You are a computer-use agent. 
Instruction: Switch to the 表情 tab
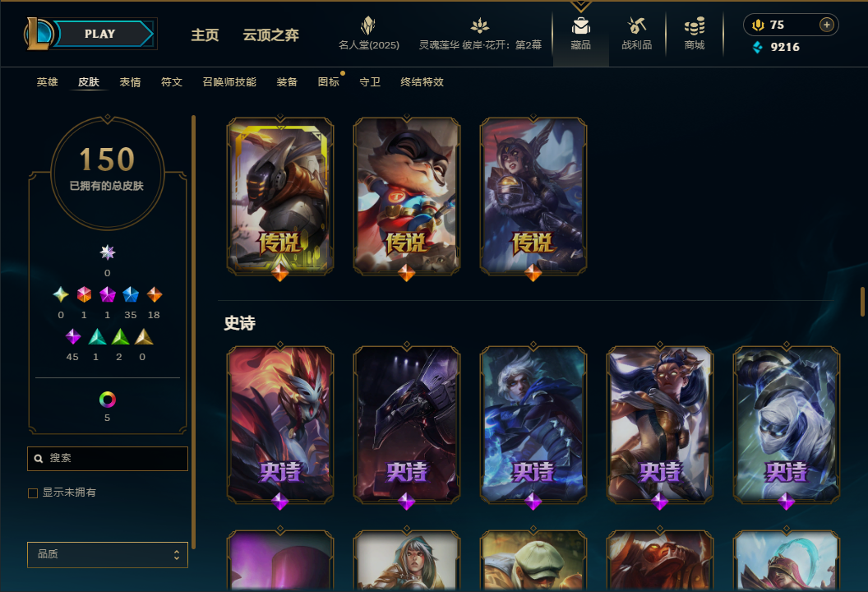click(x=130, y=82)
